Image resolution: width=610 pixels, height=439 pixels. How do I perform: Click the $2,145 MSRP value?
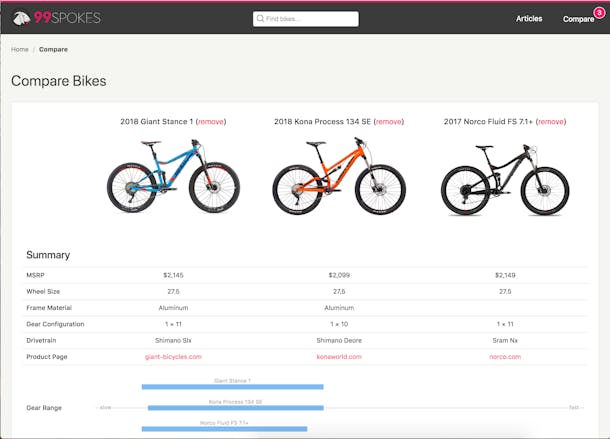point(173,275)
